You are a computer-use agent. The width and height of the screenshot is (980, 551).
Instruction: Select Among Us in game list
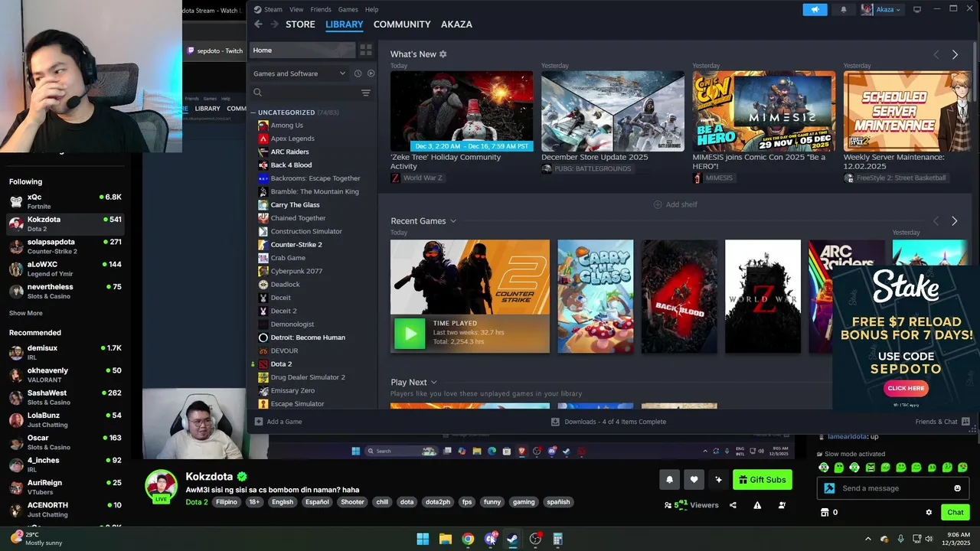(x=286, y=126)
